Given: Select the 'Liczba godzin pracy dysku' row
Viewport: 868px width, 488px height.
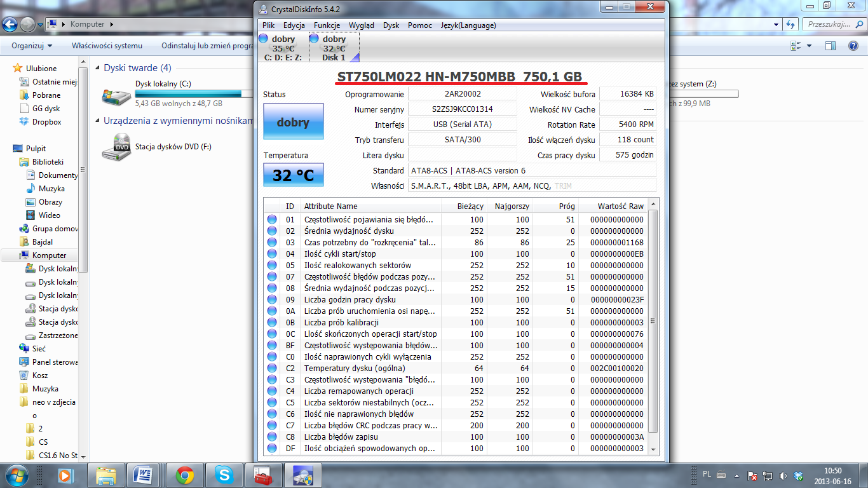Looking at the screenshot, I should pos(456,299).
